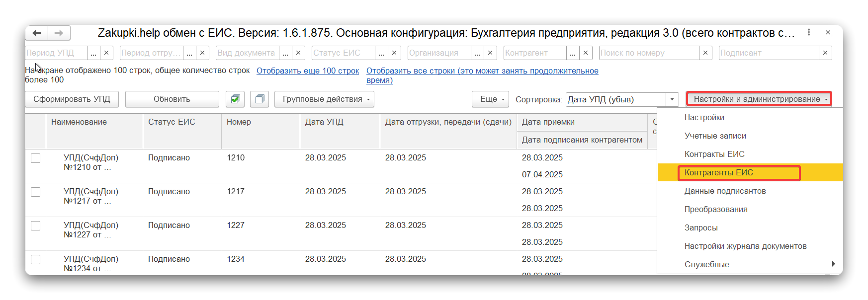Screen dimensions: 868x300
Task: Sort by Дата УПД column header
Action: pyautogui.click(x=340, y=131)
